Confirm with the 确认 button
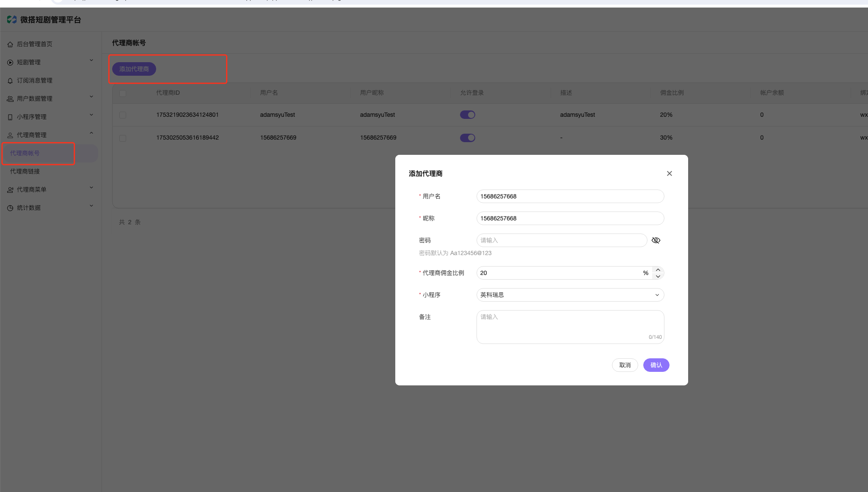Image resolution: width=868 pixels, height=492 pixels. pos(656,365)
